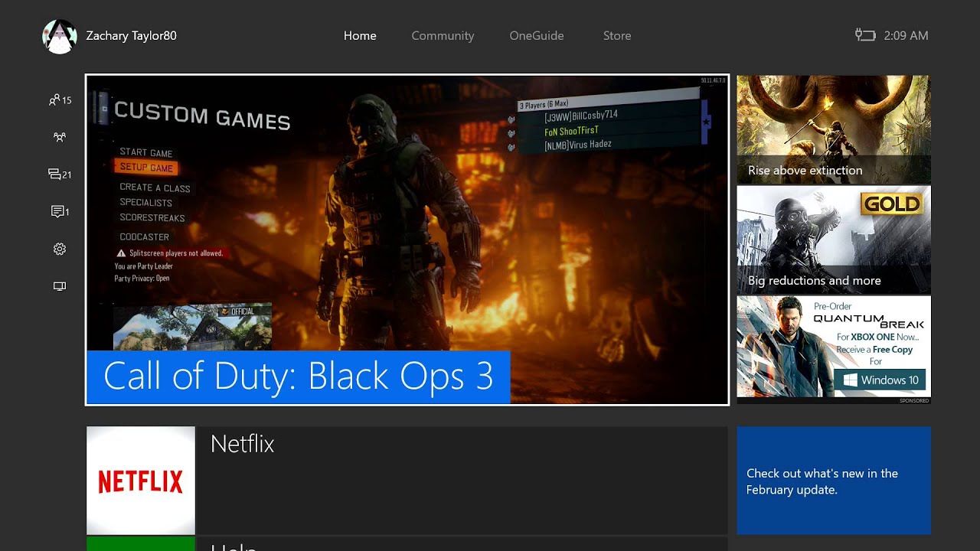The height and width of the screenshot is (551, 980).
Task: Open the February update news tile
Action: pos(834,481)
